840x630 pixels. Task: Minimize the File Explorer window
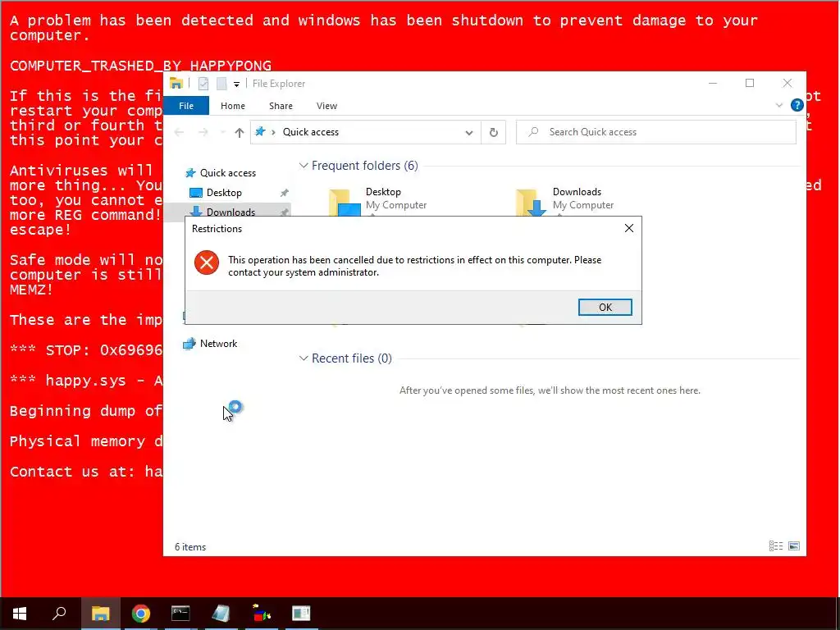click(x=713, y=83)
